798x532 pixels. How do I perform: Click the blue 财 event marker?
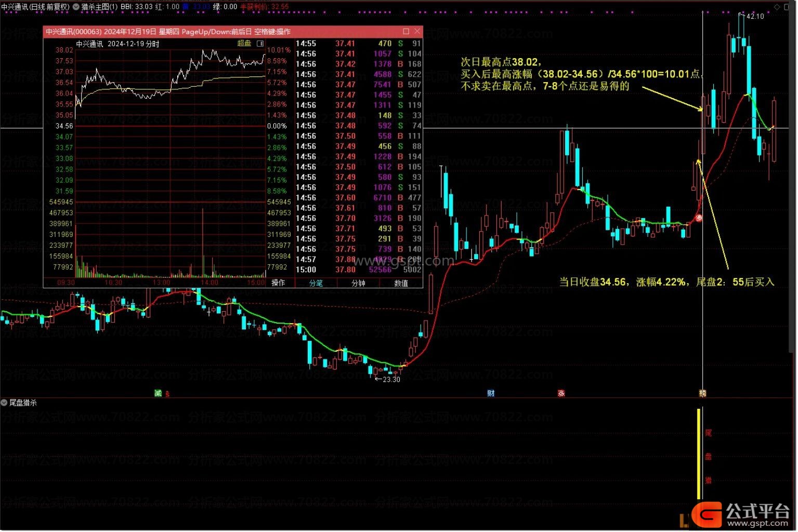pos(491,393)
